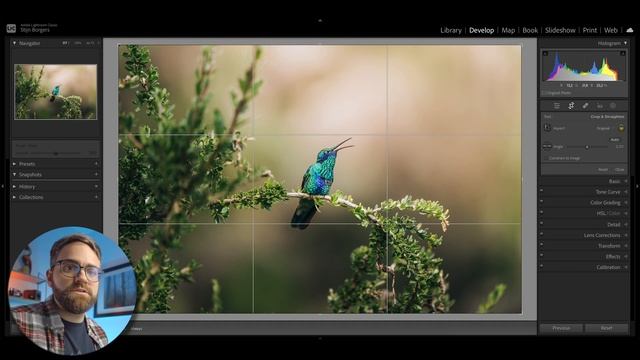Screen dimensions: 640x360
Task: Expand the Lens Corrections panel
Action: (626, 235)
